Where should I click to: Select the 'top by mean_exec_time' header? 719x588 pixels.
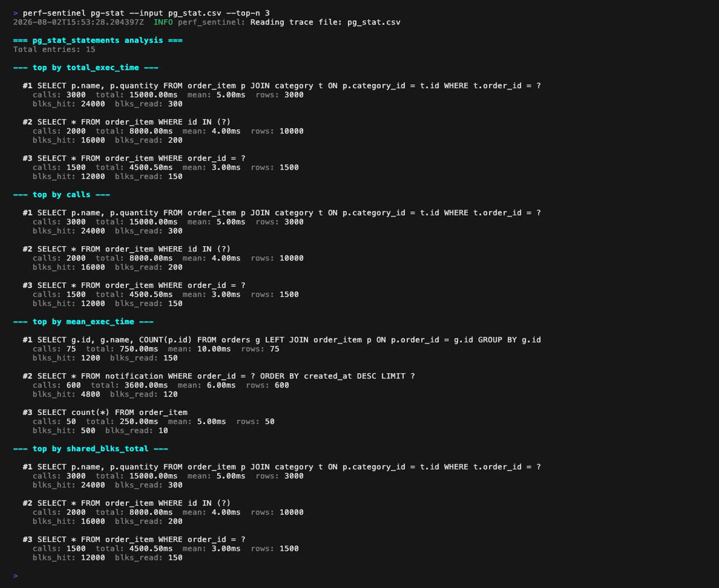click(x=83, y=322)
